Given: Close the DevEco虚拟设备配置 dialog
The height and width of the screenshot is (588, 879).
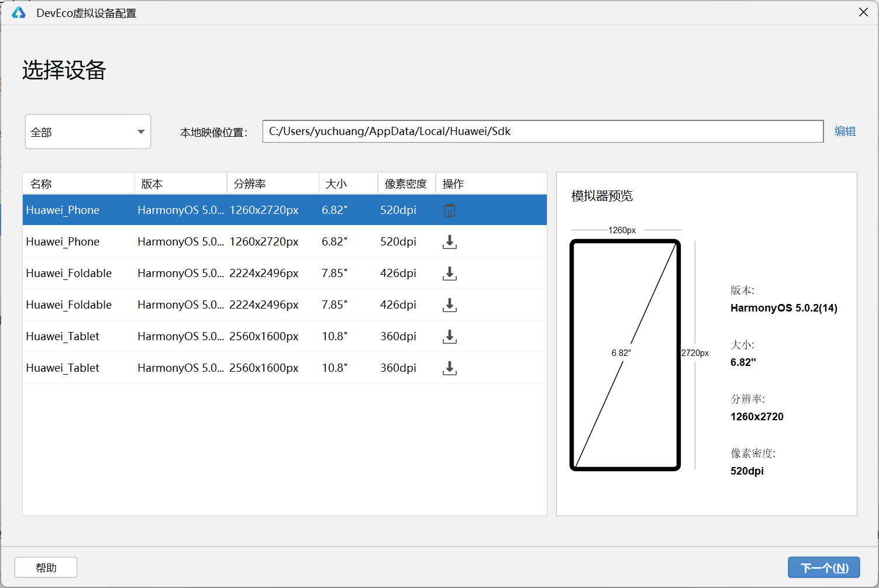Looking at the screenshot, I should (863, 12).
